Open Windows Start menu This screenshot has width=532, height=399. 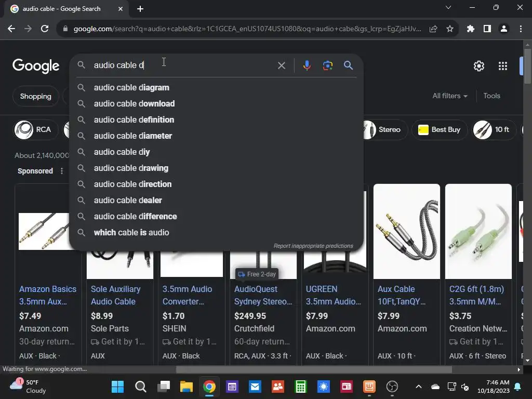click(x=118, y=387)
